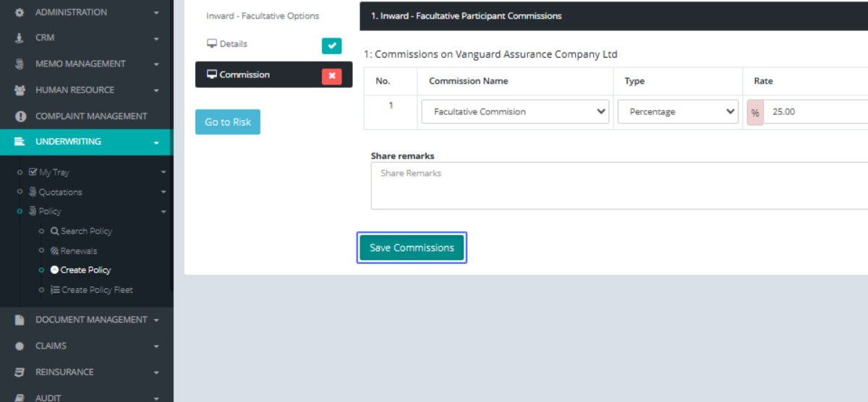Image resolution: width=868 pixels, height=402 pixels.
Task: Click the Reinsurance sidebar icon
Action: (20, 372)
